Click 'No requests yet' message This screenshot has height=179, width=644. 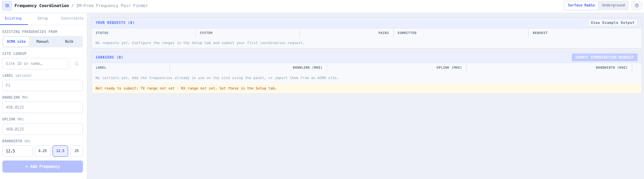(x=200, y=43)
